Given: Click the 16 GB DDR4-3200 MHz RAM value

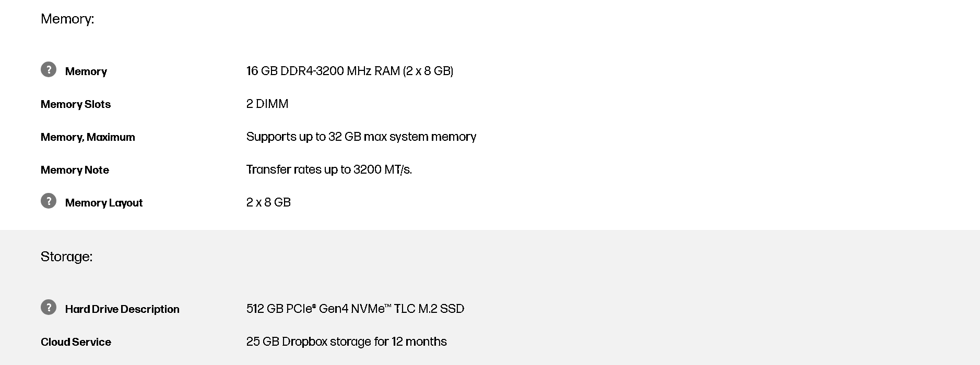Looking at the screenshot, I should (x=349, y=71).
